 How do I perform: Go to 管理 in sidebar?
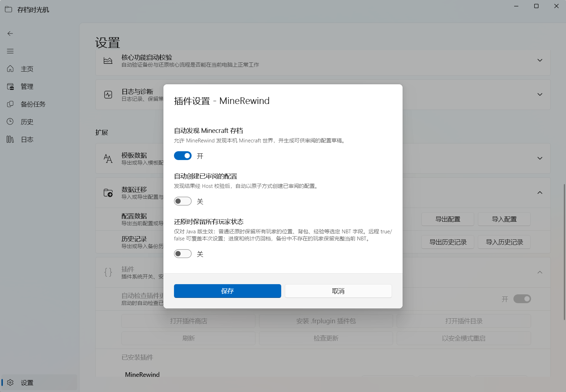point(39,86)
